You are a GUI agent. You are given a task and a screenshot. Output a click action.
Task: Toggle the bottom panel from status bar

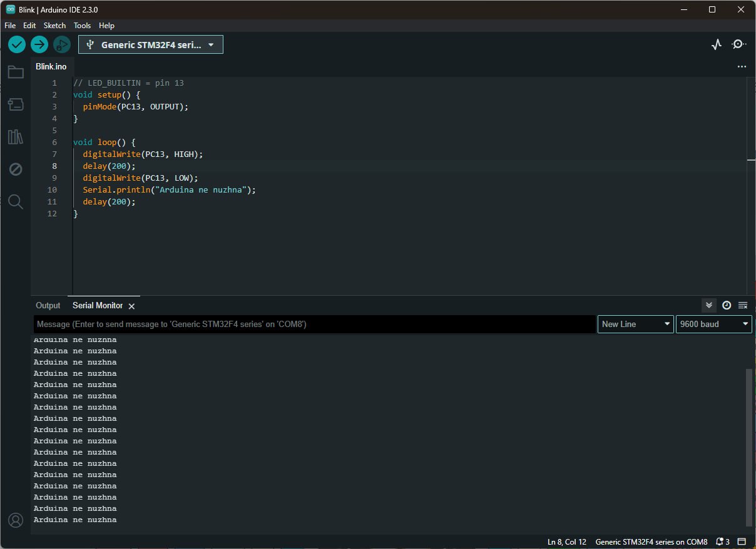(742, 541)
